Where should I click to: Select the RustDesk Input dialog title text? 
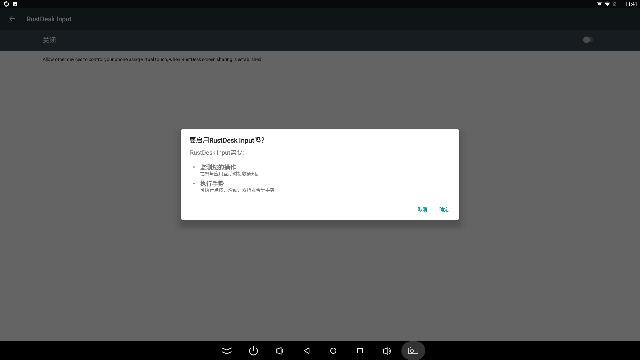pos(227,140)
